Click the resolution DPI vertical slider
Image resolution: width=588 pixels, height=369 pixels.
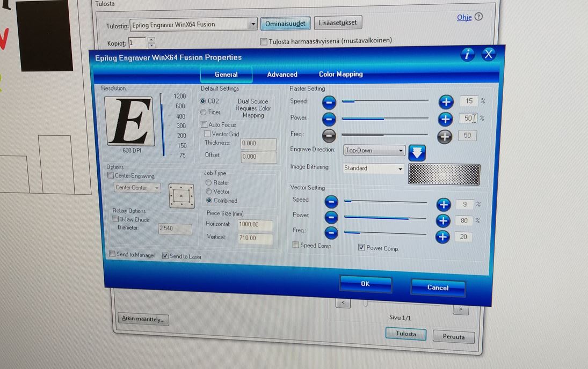pos(162,125)
